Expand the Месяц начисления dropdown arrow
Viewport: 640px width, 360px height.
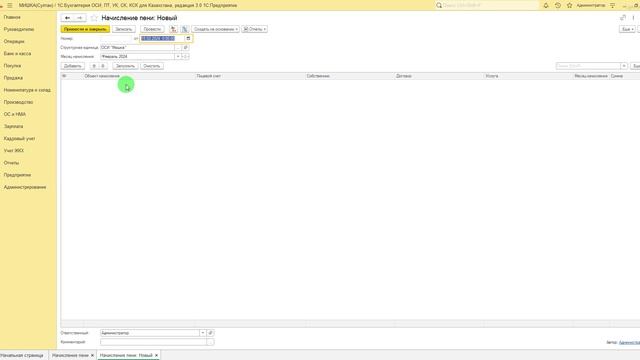pos(178,56)
